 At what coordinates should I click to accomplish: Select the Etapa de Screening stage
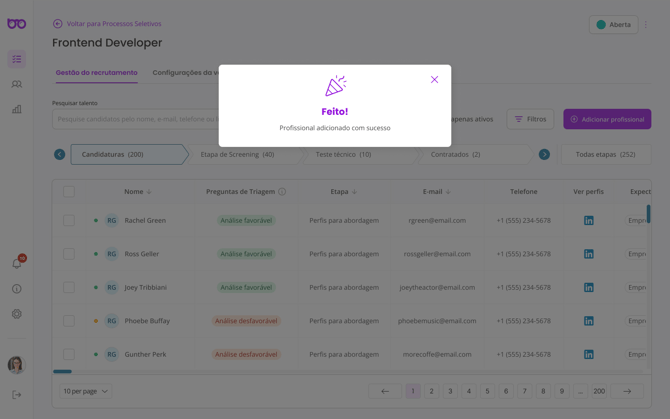tap(237, 155)
